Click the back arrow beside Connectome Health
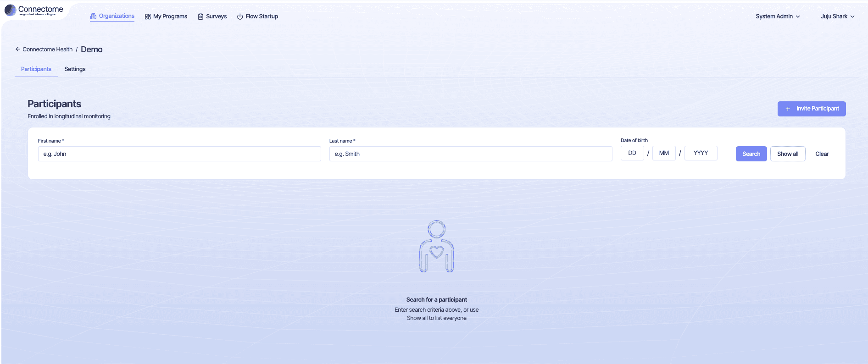 pos(18,49)
